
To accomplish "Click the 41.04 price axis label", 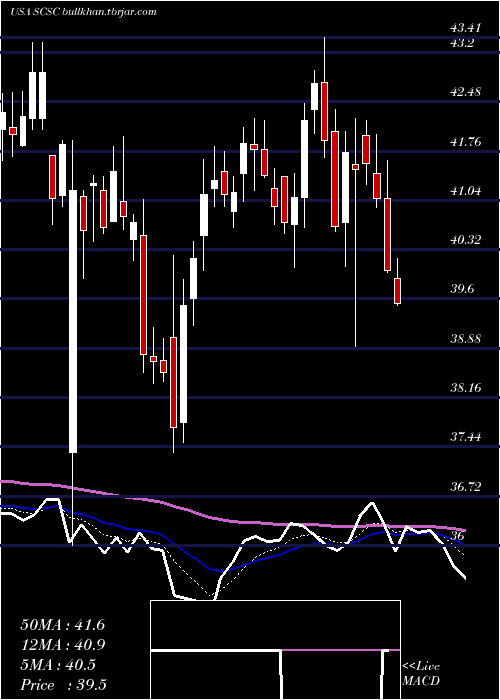I will point(466,191).
